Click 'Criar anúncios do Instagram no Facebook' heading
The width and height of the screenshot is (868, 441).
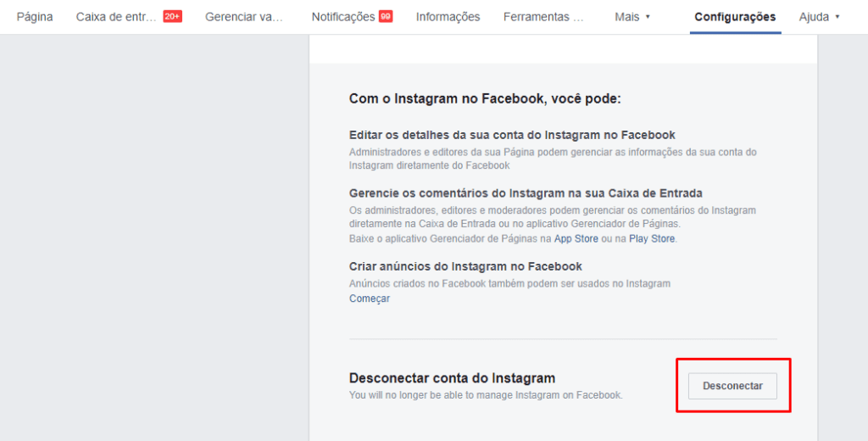pyautogui.click(x=465, y=266)
